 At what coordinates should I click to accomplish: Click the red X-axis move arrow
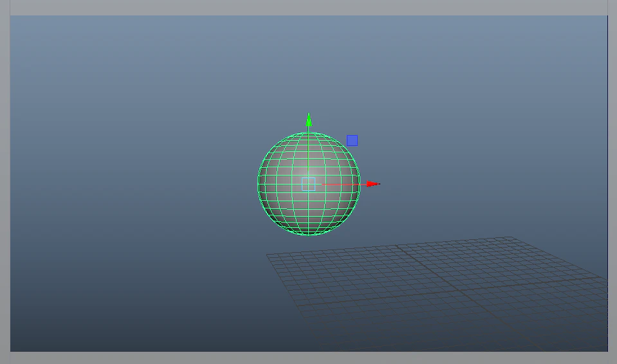coord(373,184)
